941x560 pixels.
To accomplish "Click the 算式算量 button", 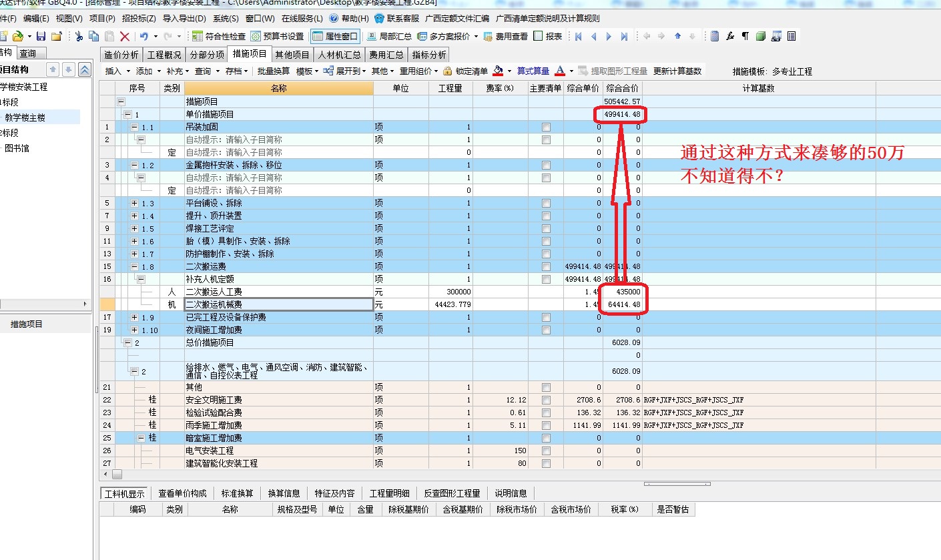I will click(x=533, y=71).
